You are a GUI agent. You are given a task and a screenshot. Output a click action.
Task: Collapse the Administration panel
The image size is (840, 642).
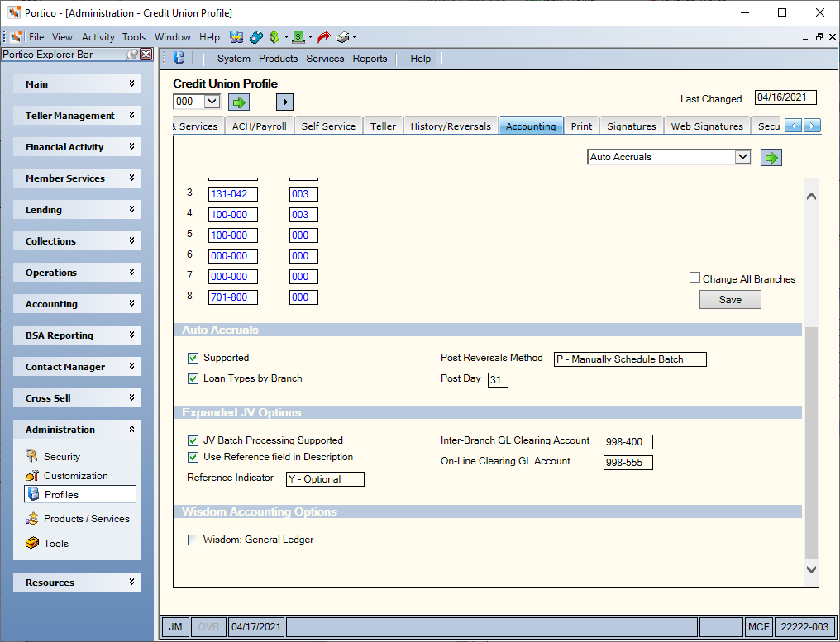(x=77, y=430)
